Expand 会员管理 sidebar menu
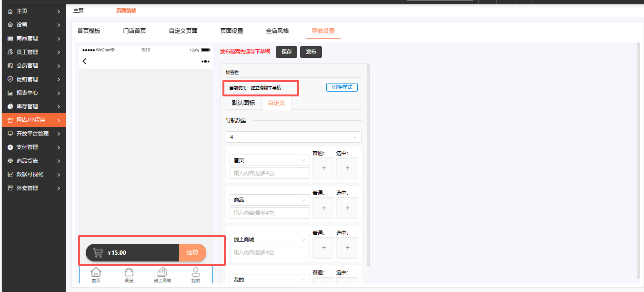 [33, 65]
